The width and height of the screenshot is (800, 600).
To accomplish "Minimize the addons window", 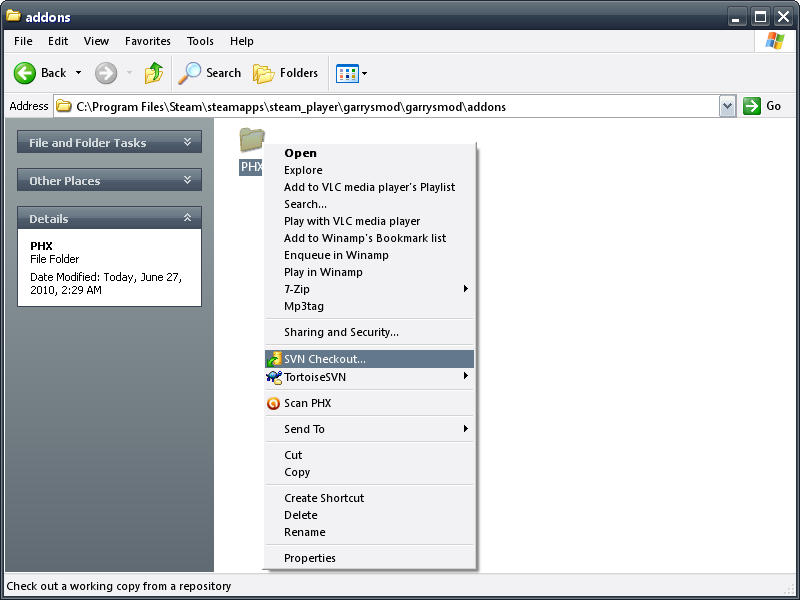I will tap(736, 17).
